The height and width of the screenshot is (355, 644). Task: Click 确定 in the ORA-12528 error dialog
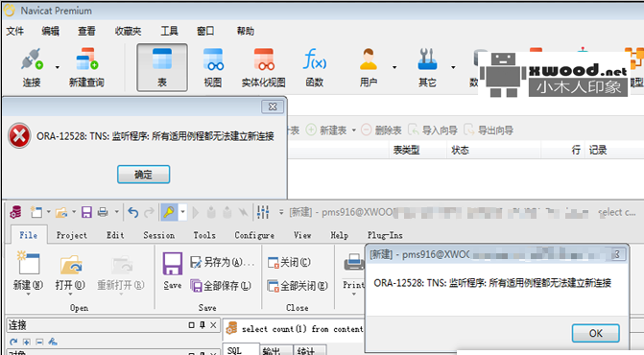click(143, 175)
